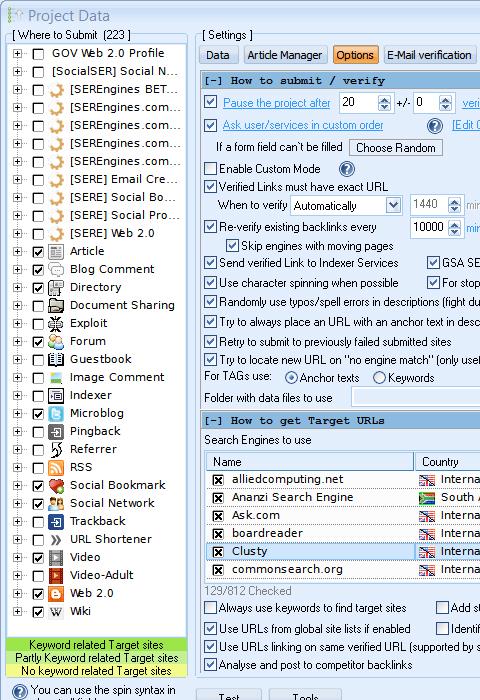Click help icon beside spin syntax hint

pyautogui.click(x=20, y=692)
